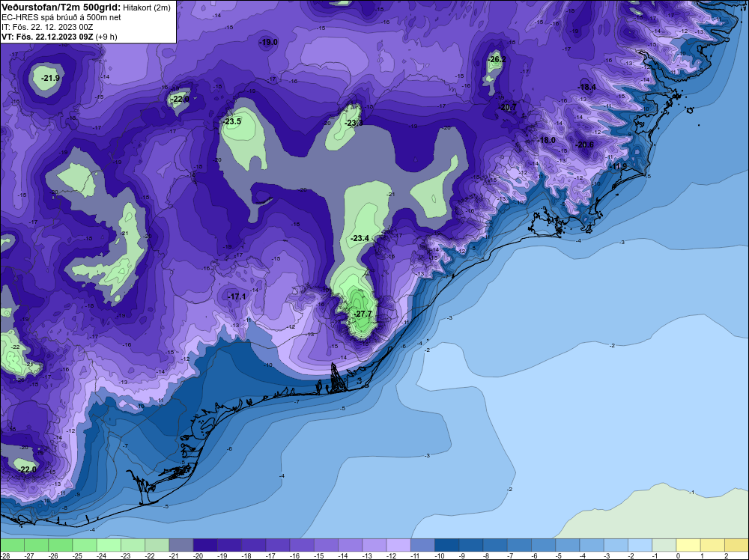Viewport: 749px width, 560px height.
Task: Select the -23.5 value on the map
Action: (x=231, y=122)
